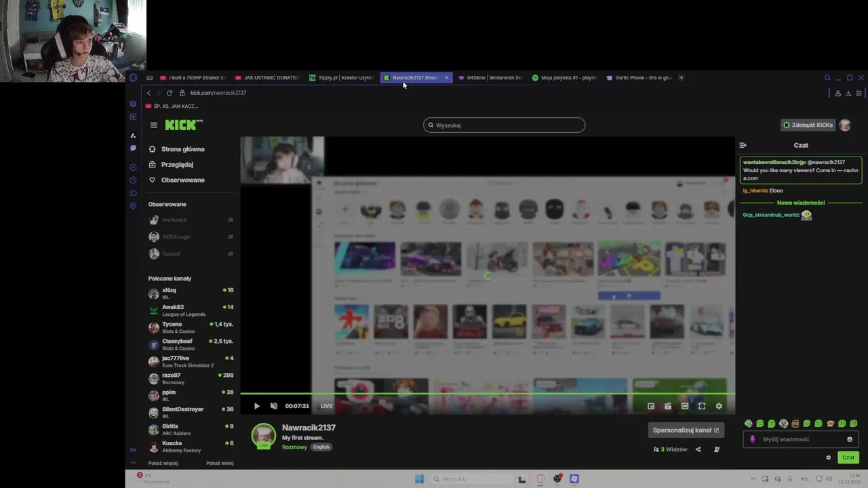Screen dimensions: 868x488
Task: Open chat settings gear
Action: click(x=828, y=457)
